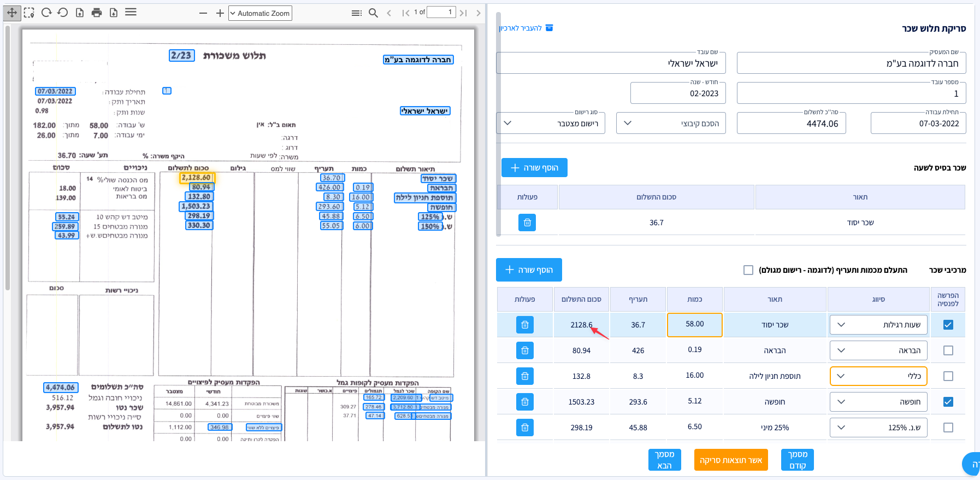Screen dimensions: 980x480
Task: Rotate the document clockwise
Action: coord(46,13)
